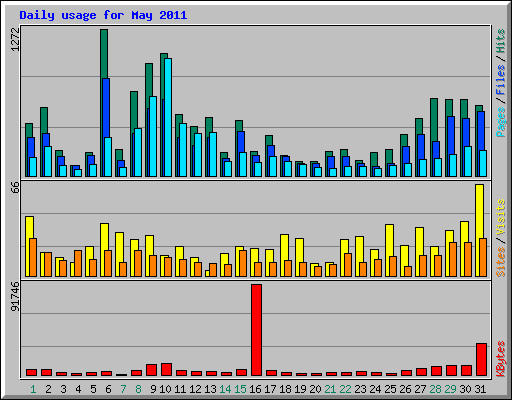The image size is (512, 400).
Task: Select the day "12" axis label
Action: pos(195,389)
